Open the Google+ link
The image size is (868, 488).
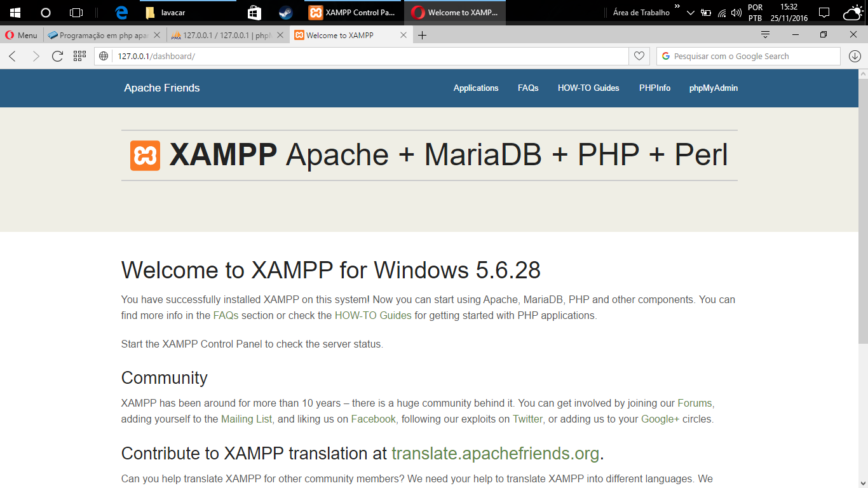(x=660, y=419)
